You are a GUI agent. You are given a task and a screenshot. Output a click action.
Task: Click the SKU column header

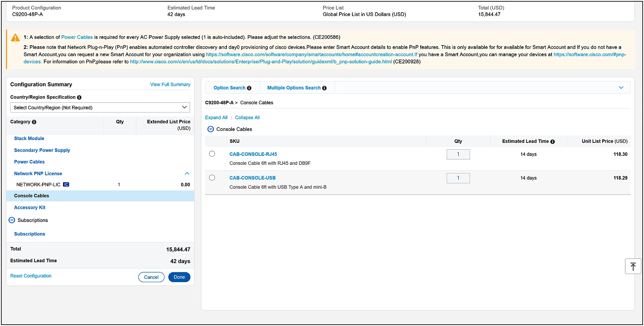[x=235, y=141]
